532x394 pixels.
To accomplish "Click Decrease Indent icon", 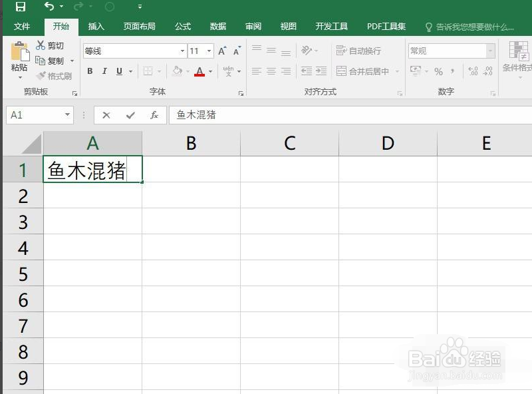I will click(x=307, y=71).
